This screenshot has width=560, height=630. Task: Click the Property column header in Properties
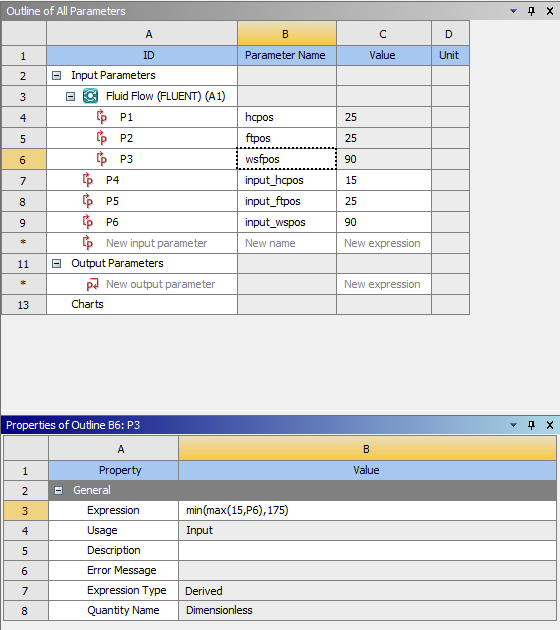tap(113, 470)
